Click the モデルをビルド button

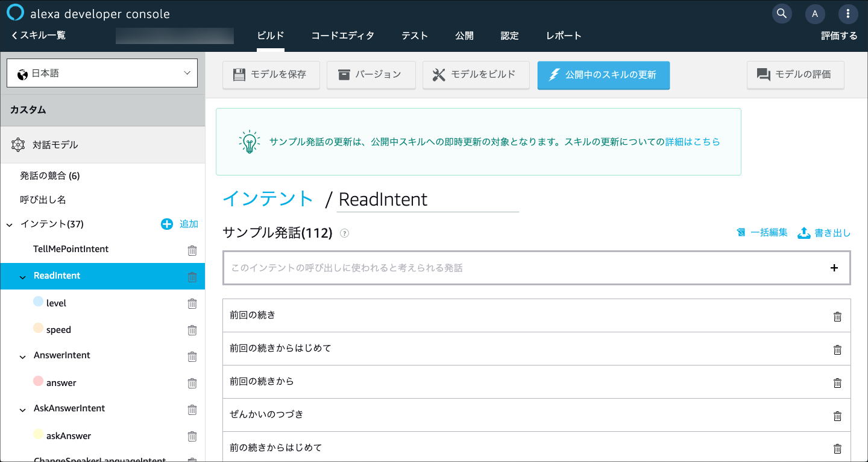point(476,75)
